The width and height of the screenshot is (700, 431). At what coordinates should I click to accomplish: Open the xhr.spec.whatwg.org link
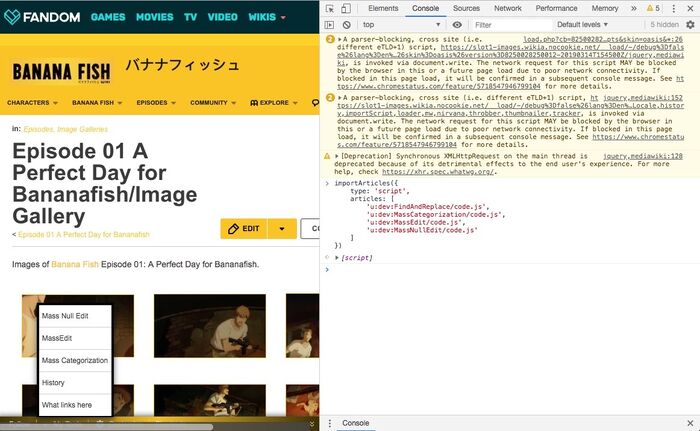(x=438, y=172)
